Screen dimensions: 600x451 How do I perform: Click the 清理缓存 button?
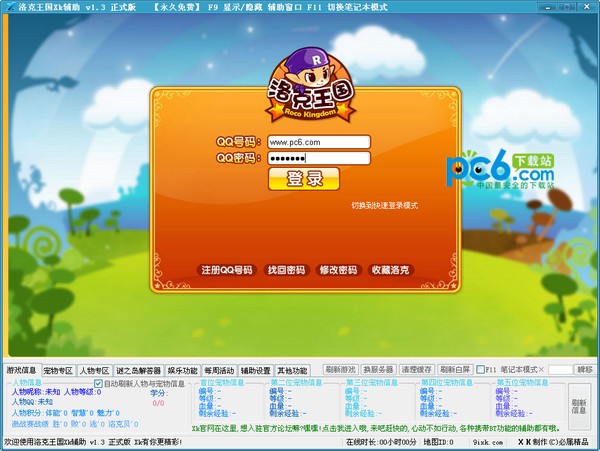pos(416,369)
